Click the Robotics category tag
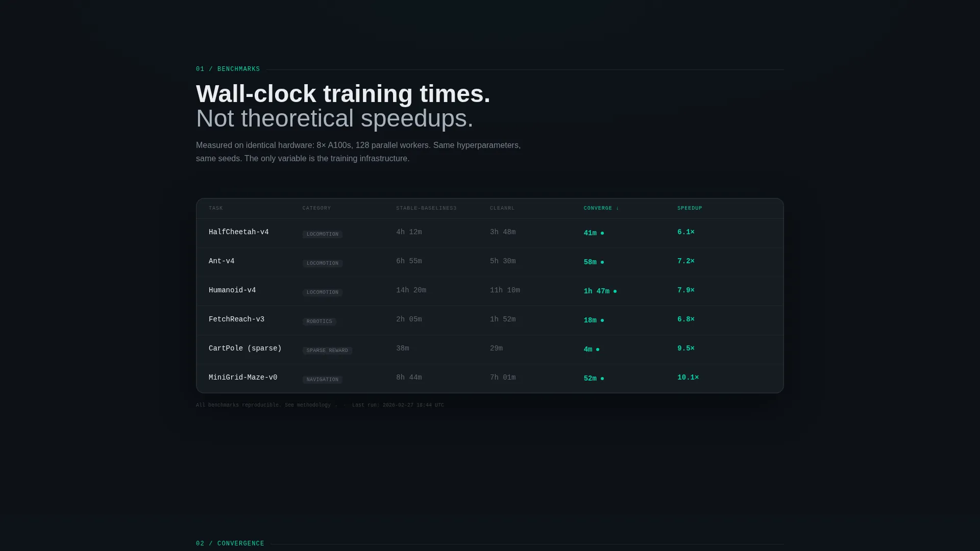 click(x=320, y=321)
